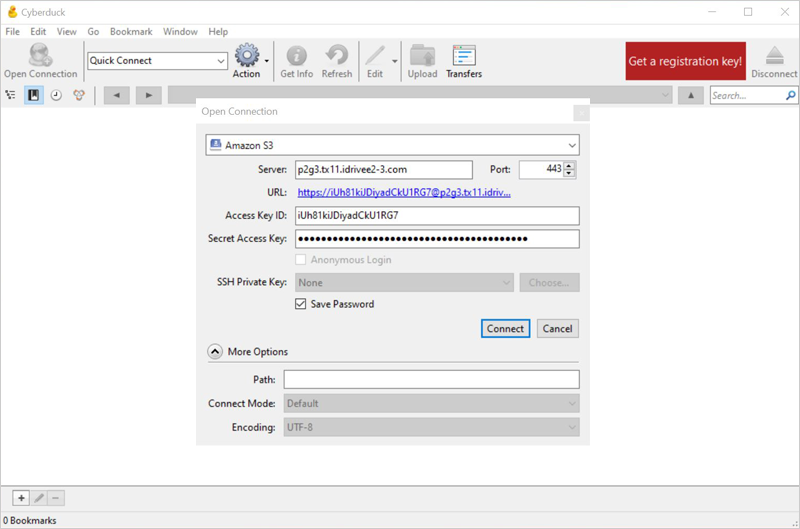
Task: Go forward with the right arrow
Action: coord(148,95)
